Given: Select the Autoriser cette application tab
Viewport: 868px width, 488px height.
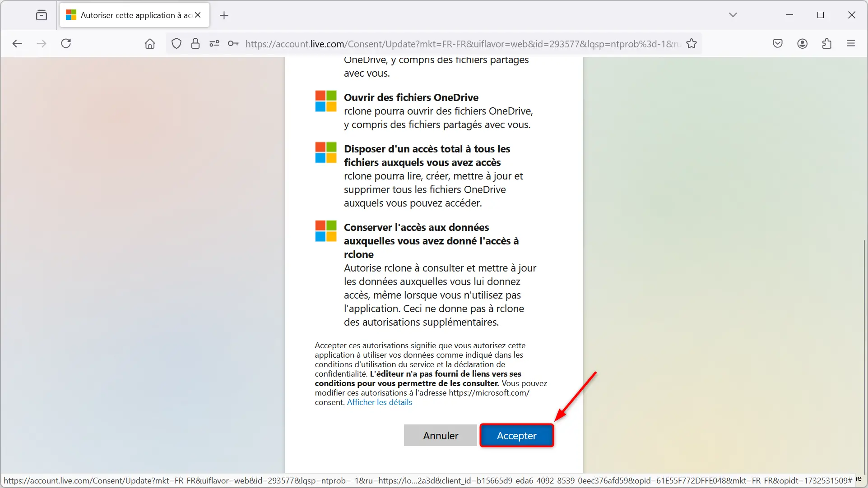Looking at the screenshot, I should [134, 15].
